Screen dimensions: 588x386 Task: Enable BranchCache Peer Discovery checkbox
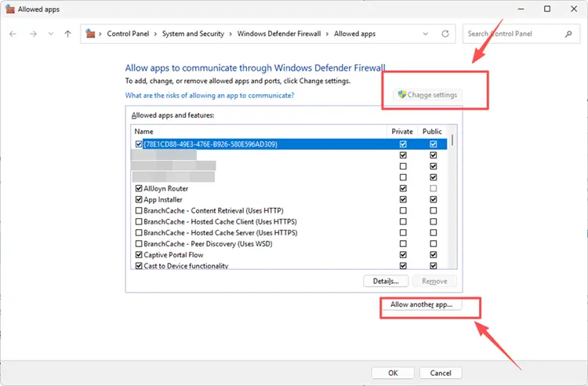point(139,244)
